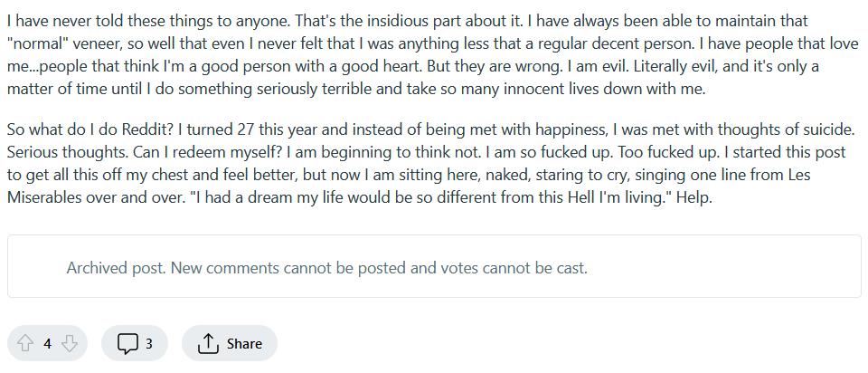
Task: Click the Share button label
Action: click(244, 344)
